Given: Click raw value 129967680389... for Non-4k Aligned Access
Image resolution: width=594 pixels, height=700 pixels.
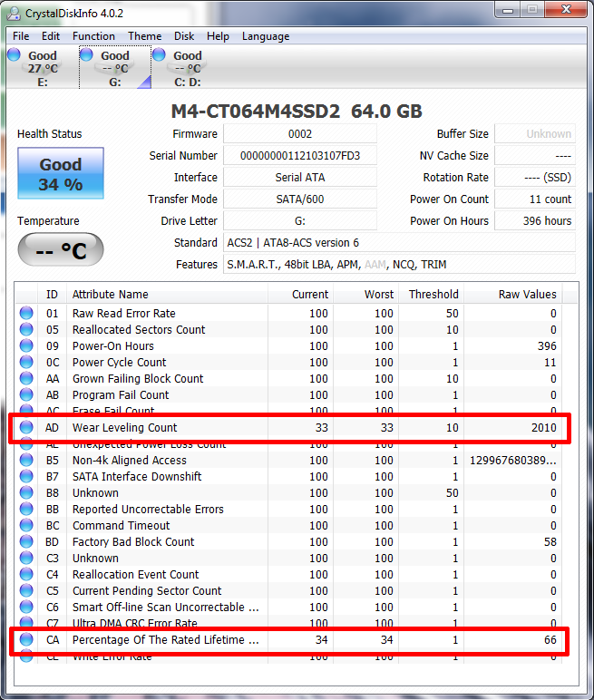Looking at the screenshot, I should coord(512,461).
